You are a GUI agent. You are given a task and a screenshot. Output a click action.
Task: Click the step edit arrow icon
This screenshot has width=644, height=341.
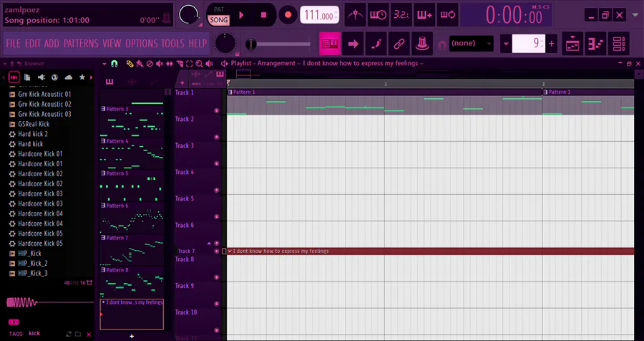click(x=353, y=43)
